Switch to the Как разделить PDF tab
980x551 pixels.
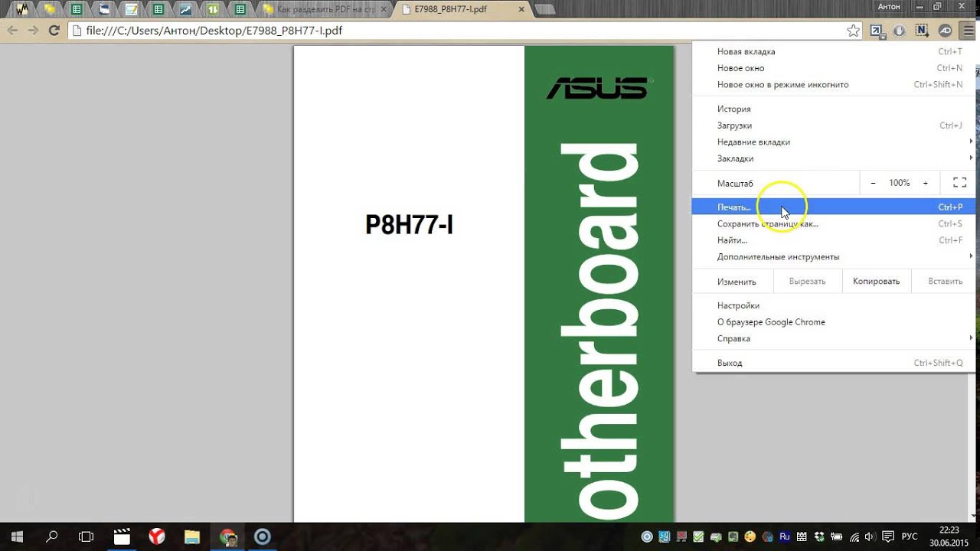[x=327, y=10]
